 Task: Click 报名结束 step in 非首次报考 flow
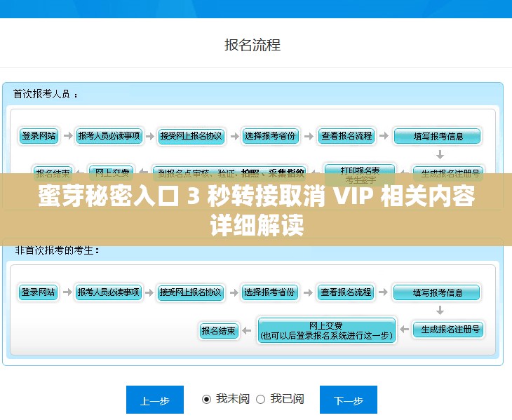pos(219,330)
